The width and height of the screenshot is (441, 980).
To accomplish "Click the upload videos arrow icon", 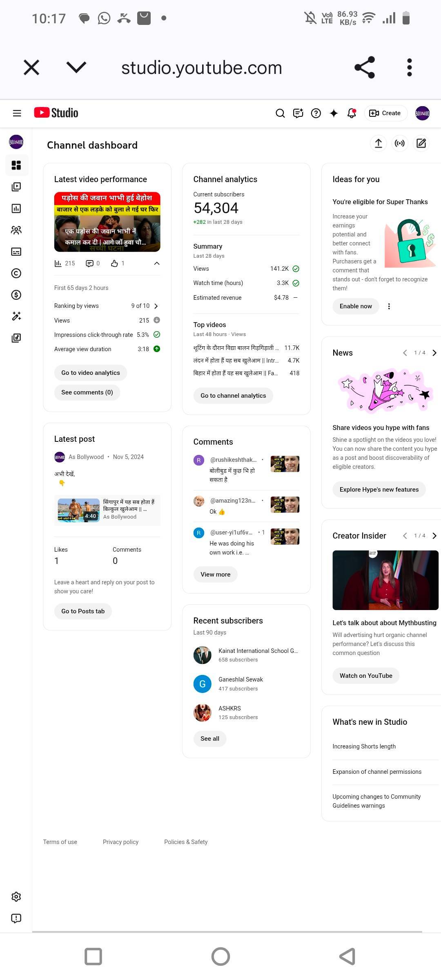I will point(379,143).
